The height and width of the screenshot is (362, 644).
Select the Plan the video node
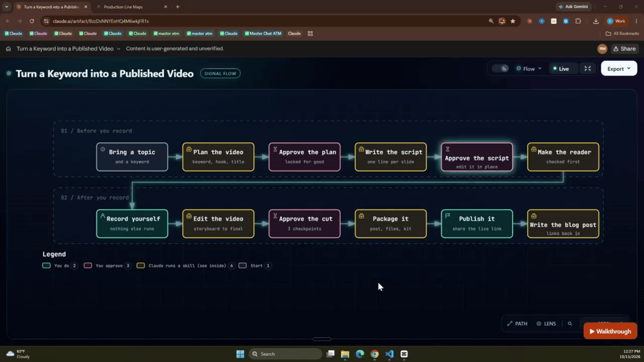[x=218, y=156]
